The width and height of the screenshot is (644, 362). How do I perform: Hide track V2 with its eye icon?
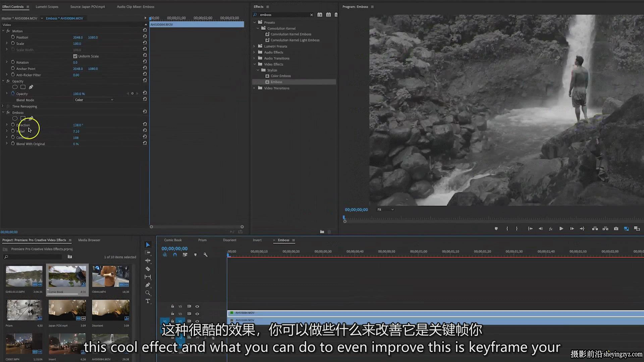click(x=197, y=314)
